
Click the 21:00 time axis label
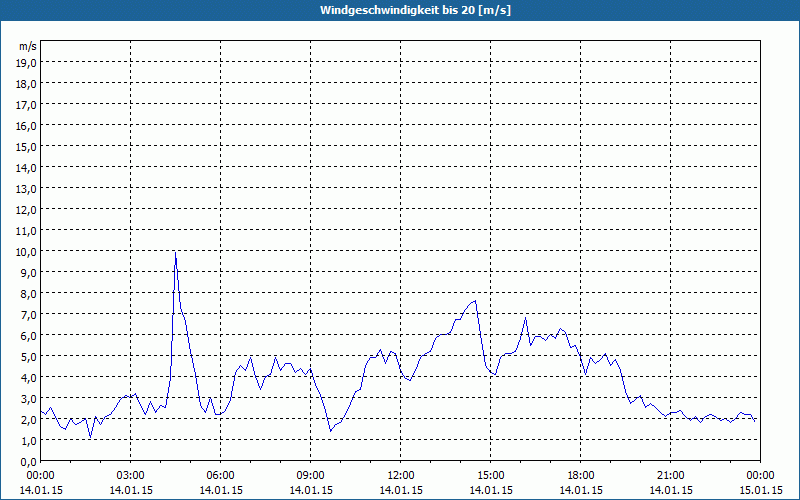click(670, 476)
